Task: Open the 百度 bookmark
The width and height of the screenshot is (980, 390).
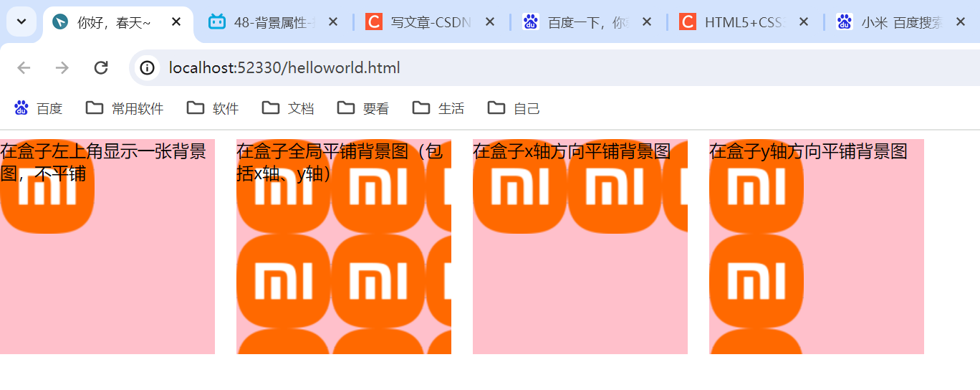Action: 39,108
